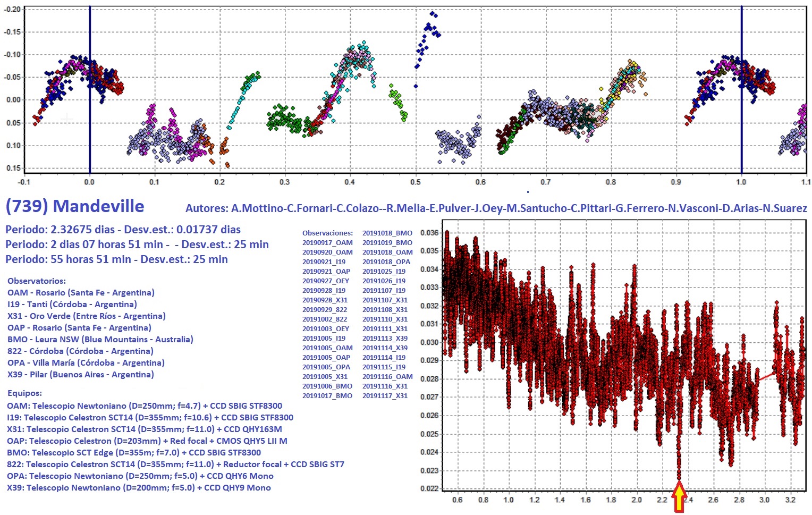Click the "2.0" label on period plot x-axis
This screenshot has width=812, height=515.
636,500
